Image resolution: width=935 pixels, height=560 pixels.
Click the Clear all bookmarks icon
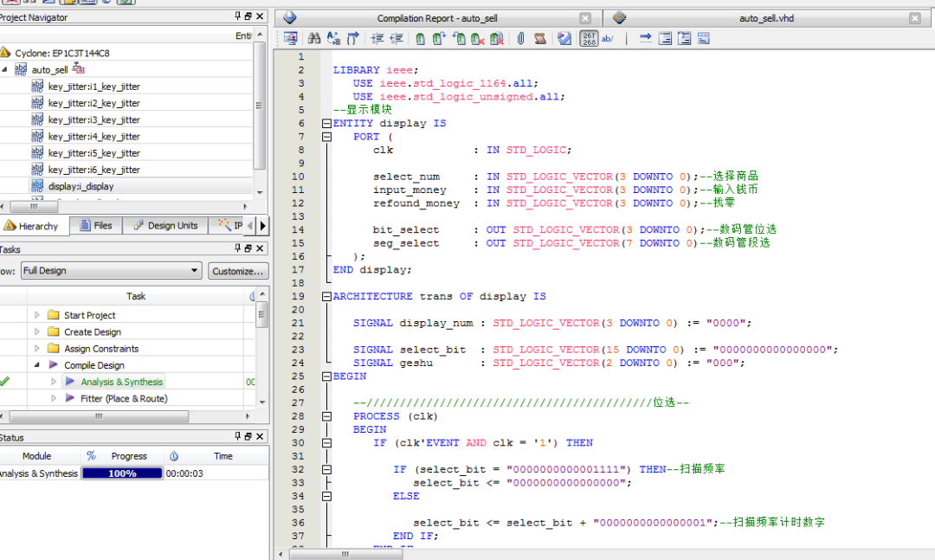(497, 38)
